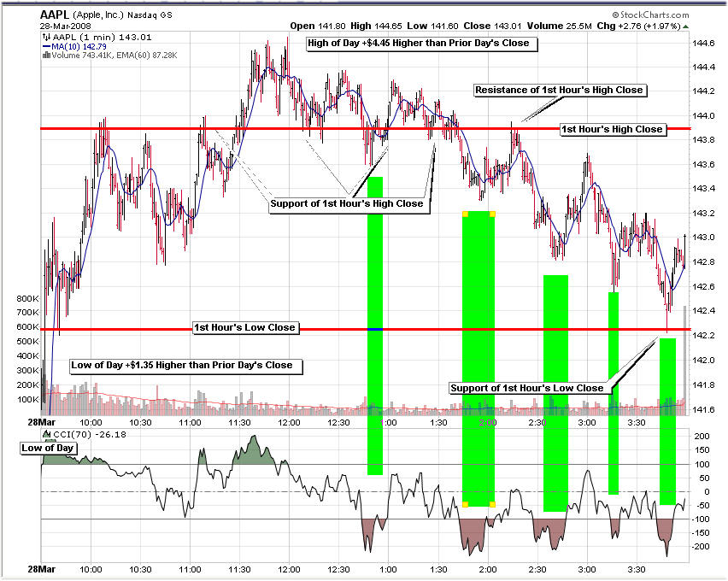Click 3:00 on the CCI panel time axis
The width and height of the screenshot is (728, 581).
tap(587, 569)
